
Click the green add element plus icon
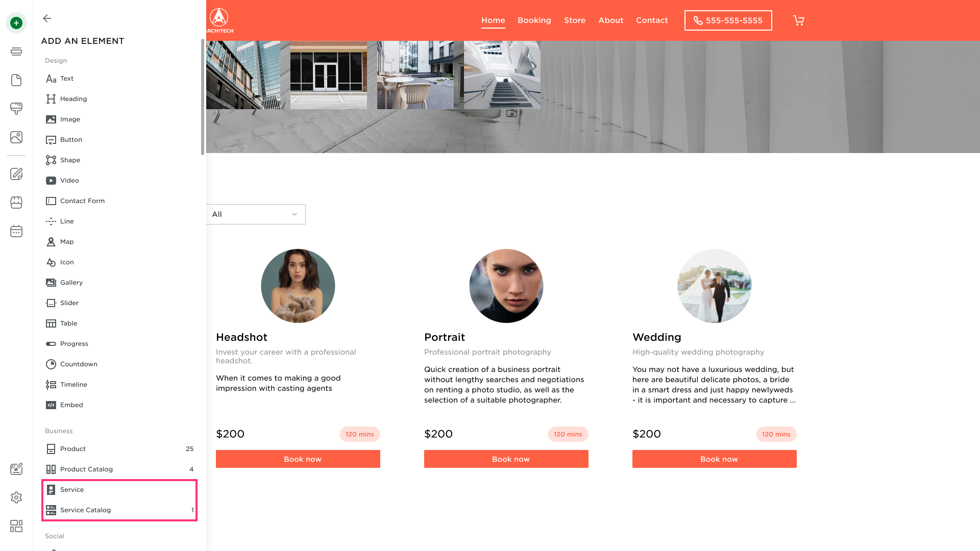click(16, 23)
